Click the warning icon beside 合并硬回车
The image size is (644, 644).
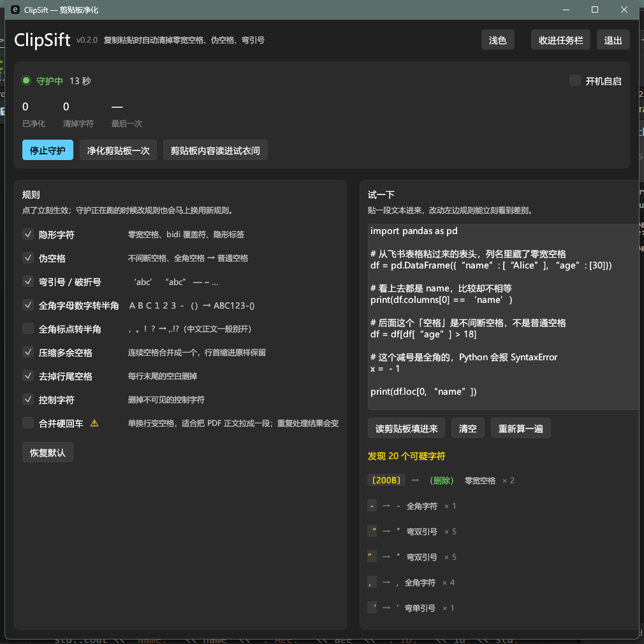(x=94, y=423)
